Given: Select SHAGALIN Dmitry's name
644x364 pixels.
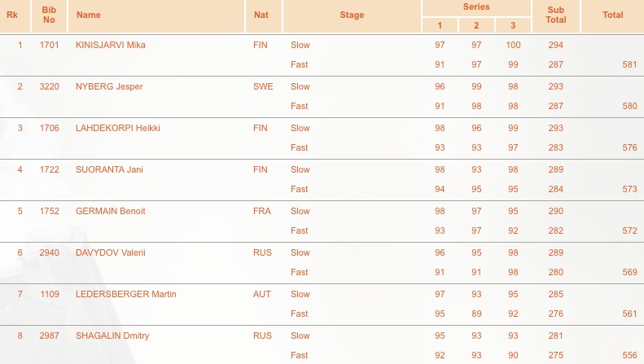Looking at the screenshot, I should click(112, 335).
